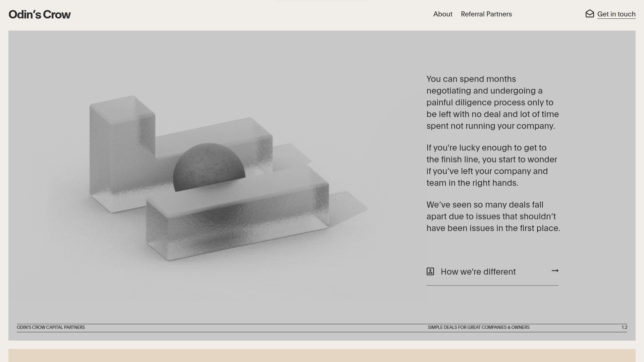Open the How we're different link

(x=492, y=271)
